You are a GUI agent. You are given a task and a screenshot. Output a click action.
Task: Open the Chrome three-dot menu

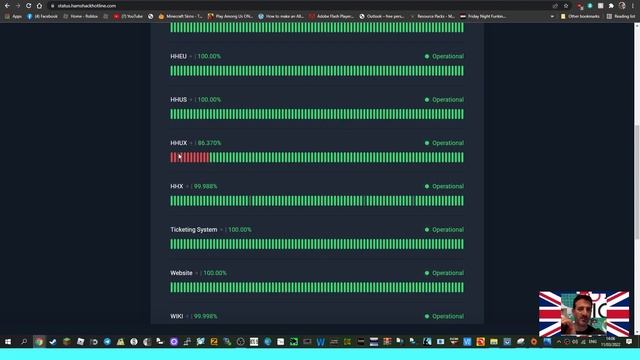[633, 6]
